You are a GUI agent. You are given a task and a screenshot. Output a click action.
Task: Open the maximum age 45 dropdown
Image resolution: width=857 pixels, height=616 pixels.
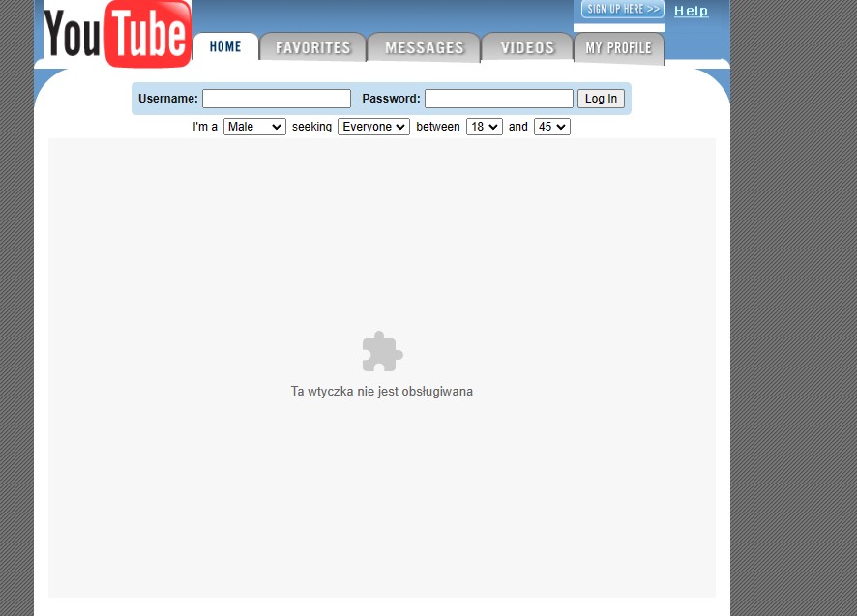tap(551, 127)
